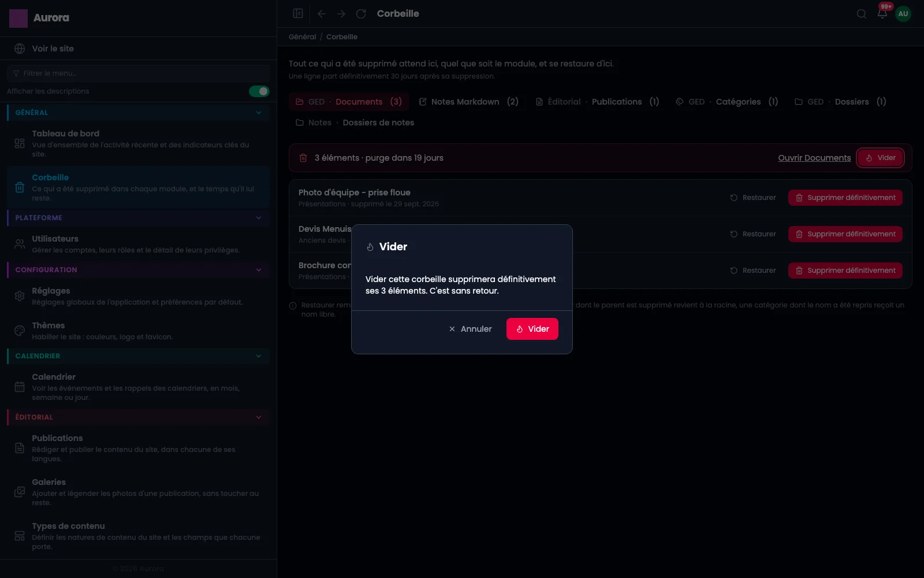Viewport: 924px width, 578px height.
Task: Select the GED Catégories (1) tab
Action: pos(727,102)
